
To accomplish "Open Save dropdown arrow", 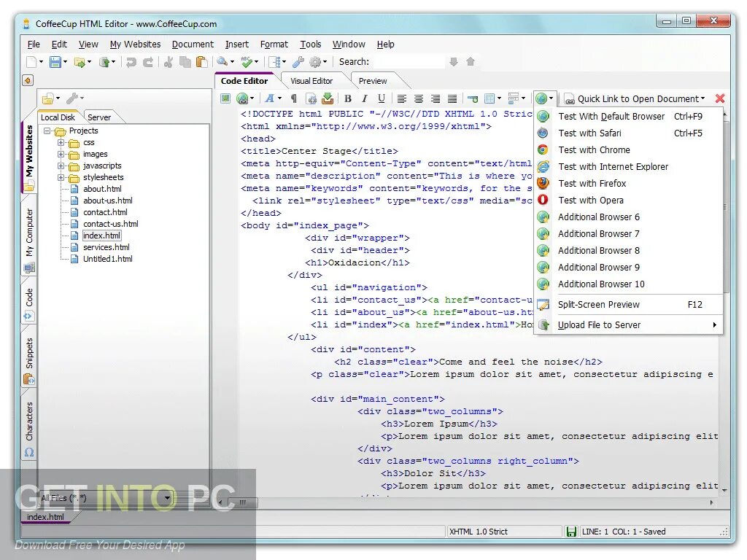I will click(65, 62).
